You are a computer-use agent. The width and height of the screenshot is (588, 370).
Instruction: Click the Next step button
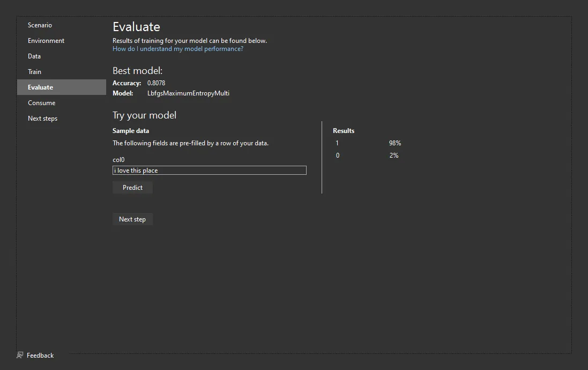pyautogui.click(x=132, y=219)
